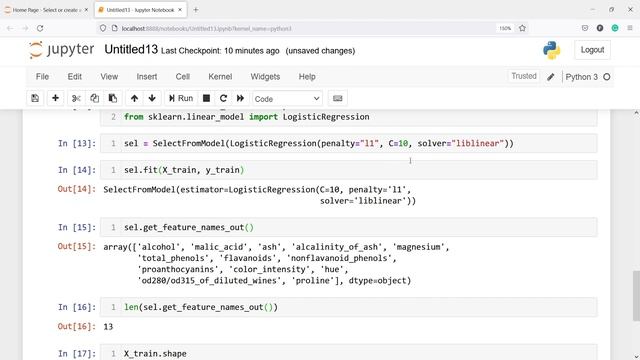Open the View menu
640x360 pixels.
coord(109,77)
